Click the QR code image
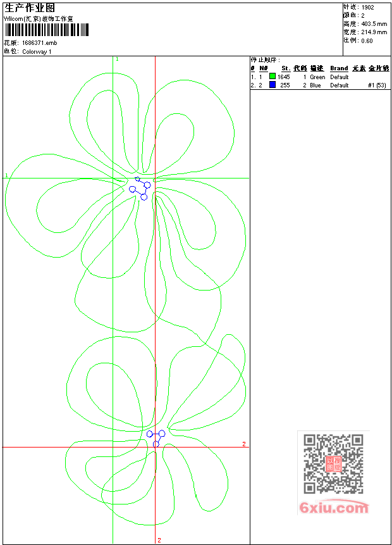This screenshot has width=392, height=545. [333, 464]
